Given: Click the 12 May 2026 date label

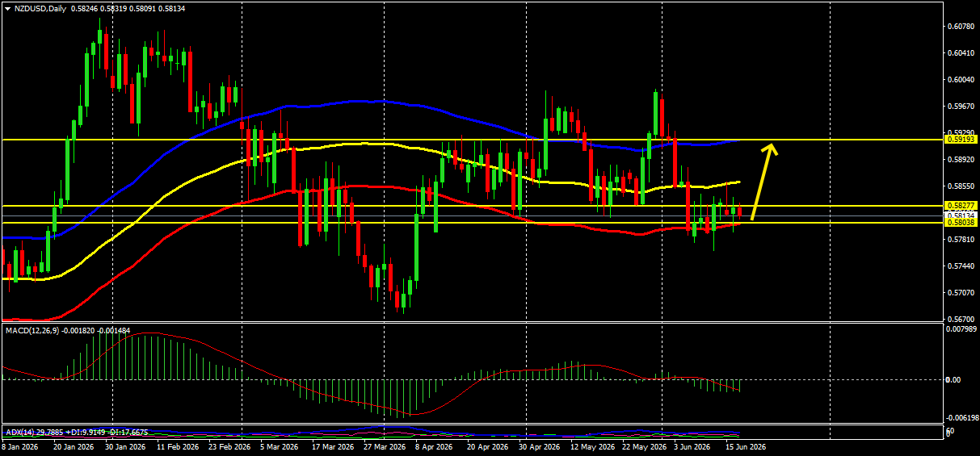Looking at the screenshot, I should coord(592,446).
